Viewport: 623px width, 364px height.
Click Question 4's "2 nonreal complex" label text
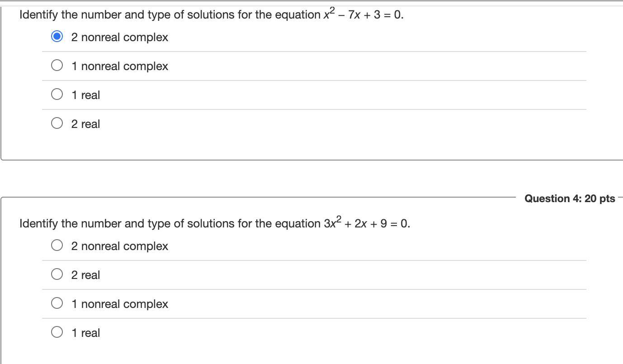tap(119, 246)
